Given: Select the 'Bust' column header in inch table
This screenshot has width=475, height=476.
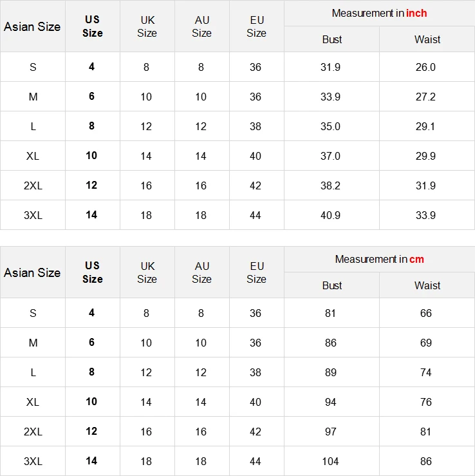Looking at the screenshot, I should coord(332,39).
